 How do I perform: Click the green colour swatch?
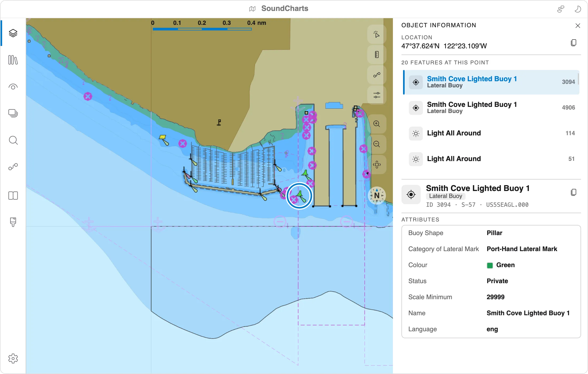pyautogui.click(x=490, y=265)
